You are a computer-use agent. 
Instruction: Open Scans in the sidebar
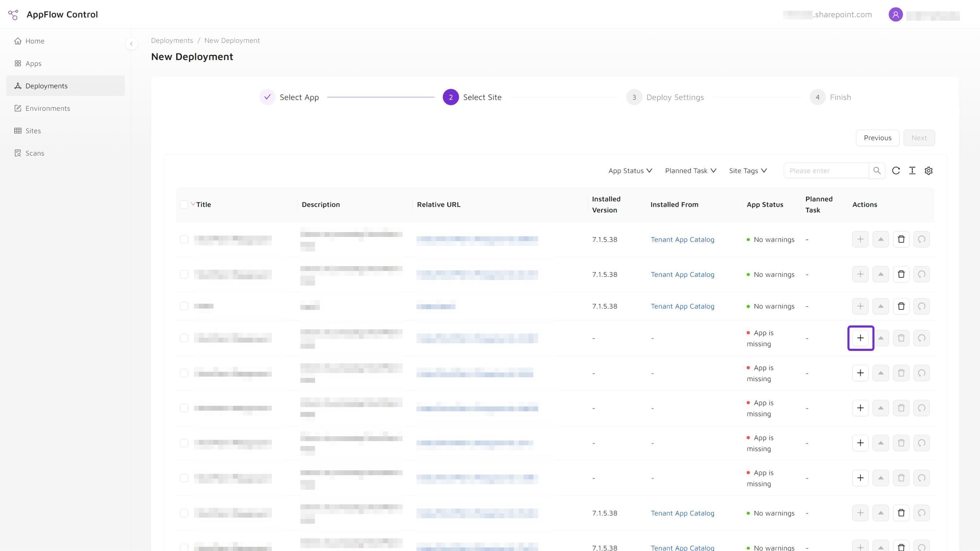pyautogui.click(x=66, y=153)
